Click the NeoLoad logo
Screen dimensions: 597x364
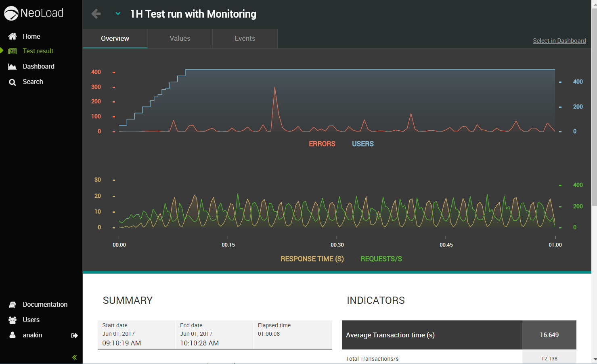34,13
